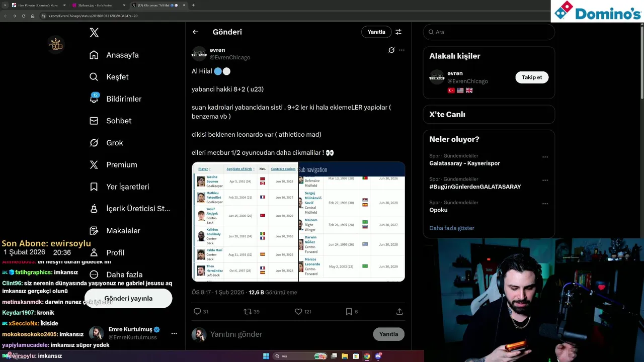
Task: Click the Yanıtla button at top
Action: [376, 32]
